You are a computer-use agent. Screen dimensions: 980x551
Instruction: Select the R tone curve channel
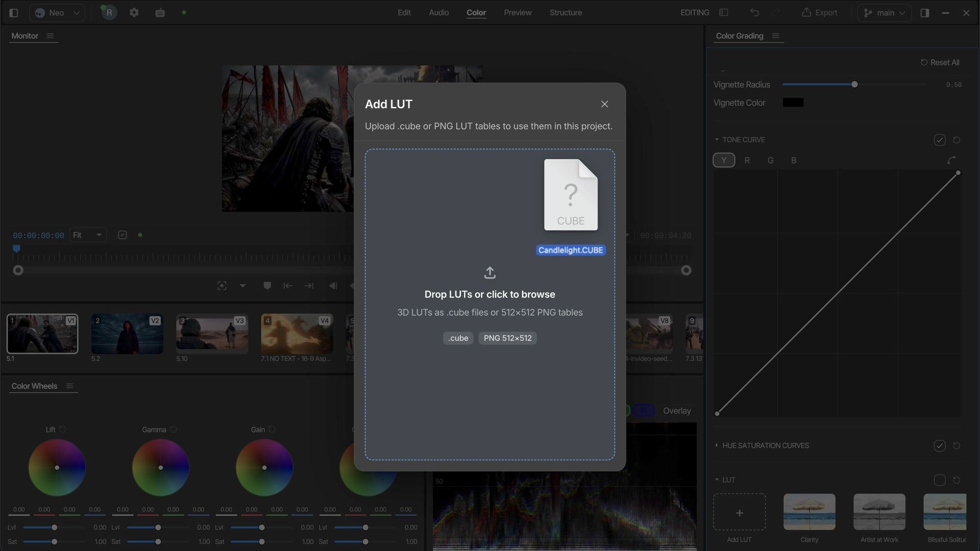point(747,160)
